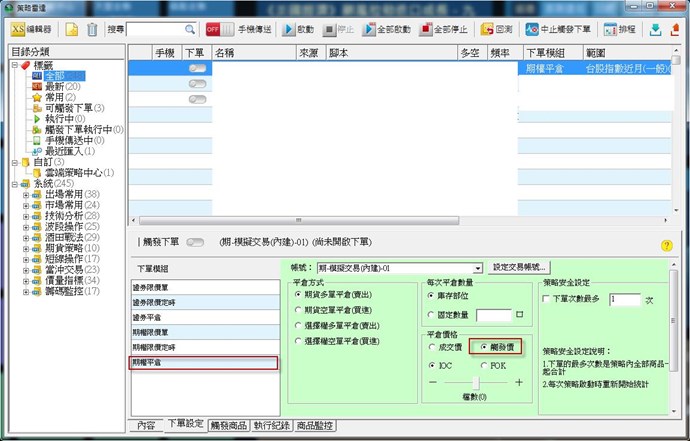Click the yellow help question mark icon
The image size is (690, 441).
[667, 245]
